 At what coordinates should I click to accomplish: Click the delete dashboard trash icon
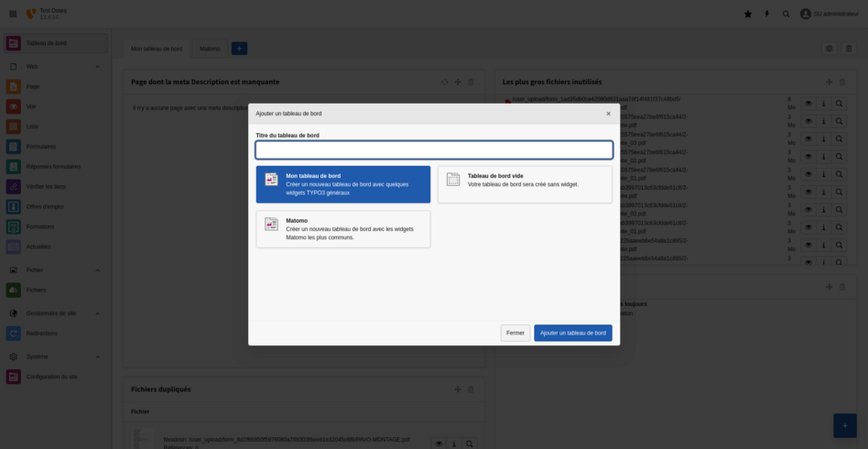pos(849,49)
